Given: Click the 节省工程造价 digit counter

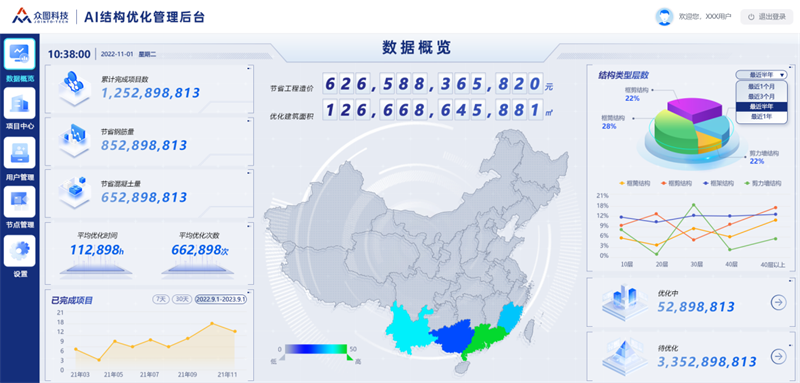Looking at the screenshot, I should tap(432, 83).
